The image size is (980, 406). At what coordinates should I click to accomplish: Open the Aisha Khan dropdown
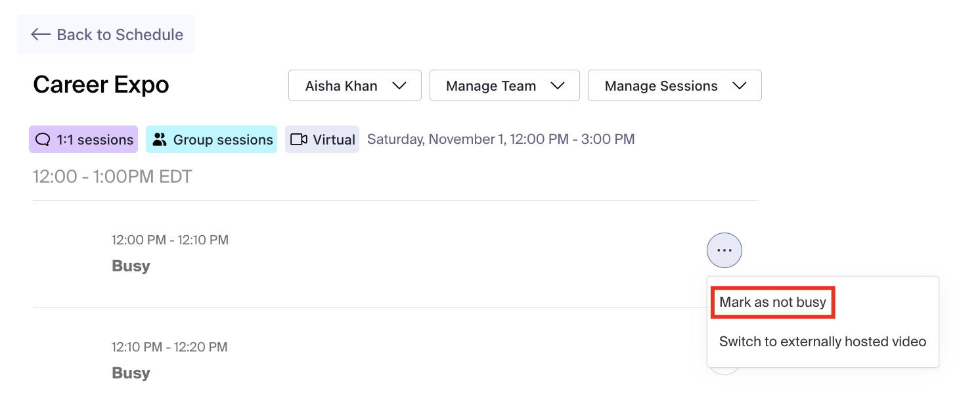[355, 86]
